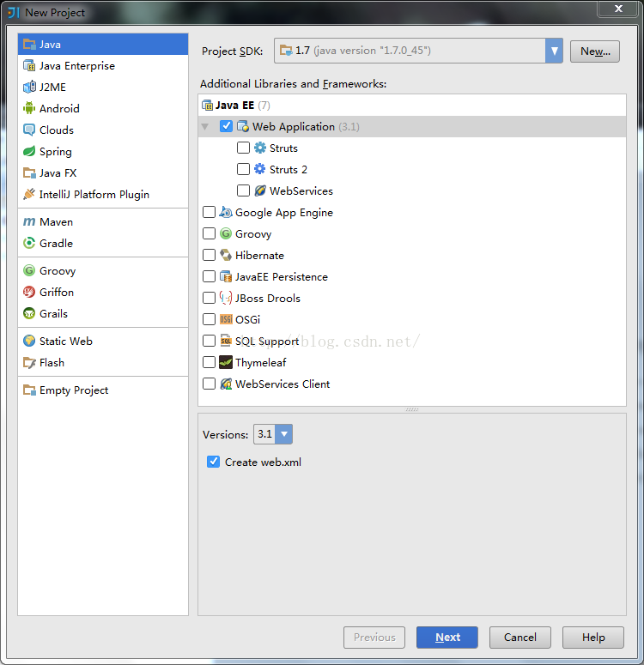The image size is (644, 665).
Task: Select the "Google App Engine" label
Action: pos(284,213)
